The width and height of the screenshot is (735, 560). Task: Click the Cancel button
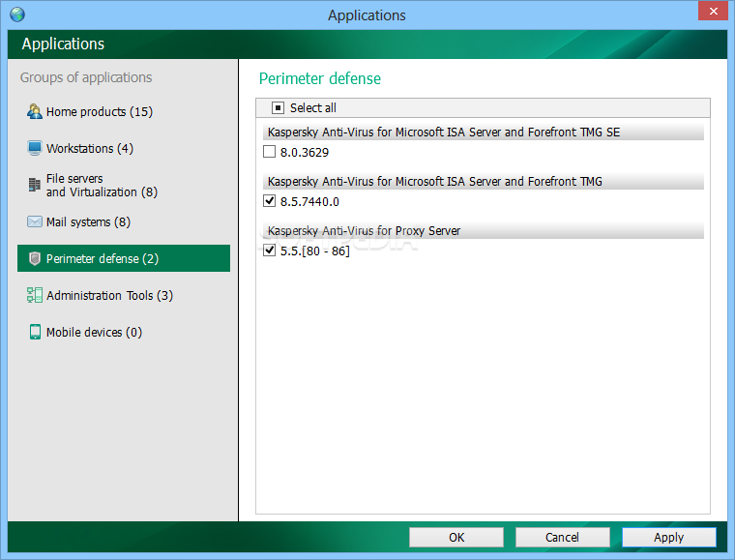click(563, 537)
